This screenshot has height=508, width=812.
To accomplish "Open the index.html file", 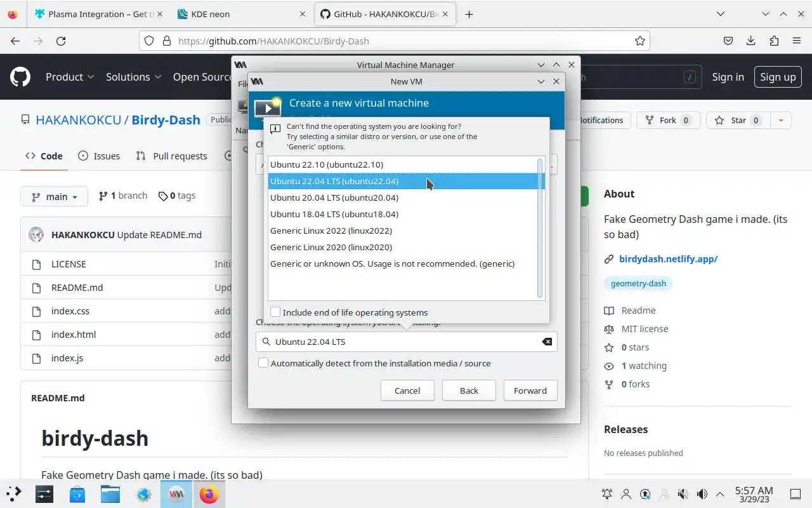I will click(x=74, y=335).
